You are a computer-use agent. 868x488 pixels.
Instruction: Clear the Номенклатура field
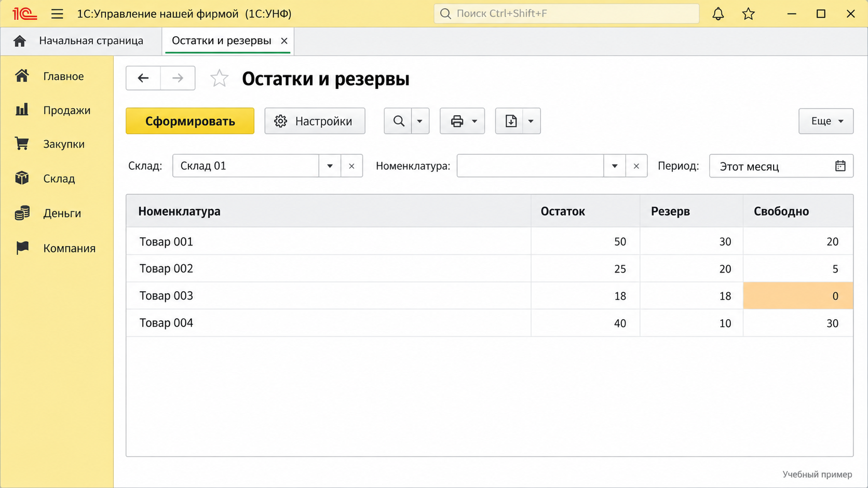pyautogui.click(x=636, y=166)
